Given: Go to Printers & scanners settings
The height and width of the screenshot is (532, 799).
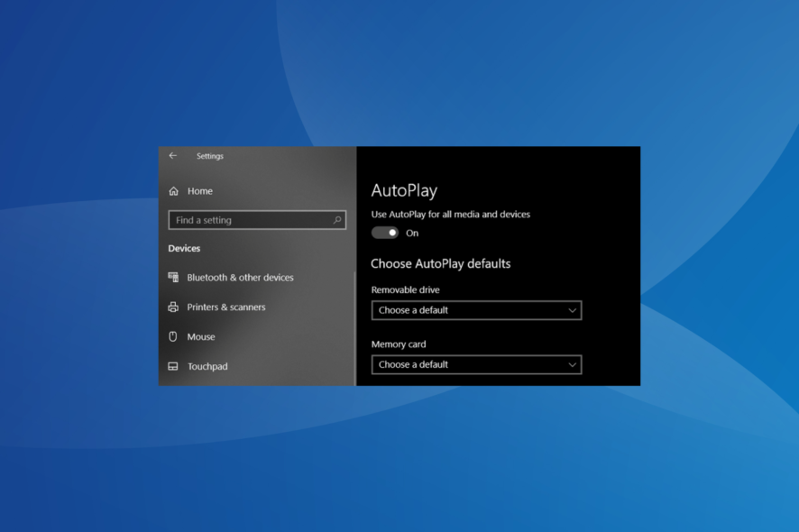Looking at the screenshot, I should point(226,307).
